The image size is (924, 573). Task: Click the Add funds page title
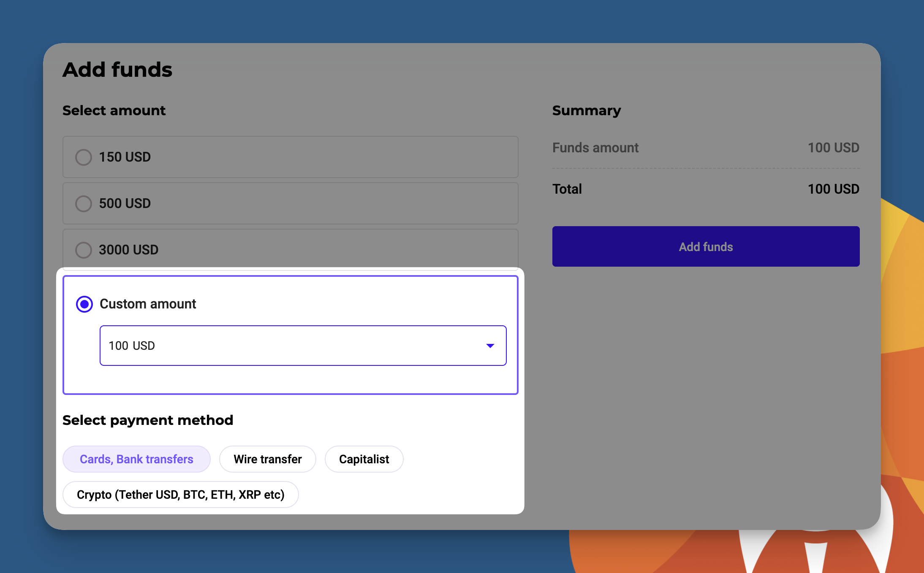(117, 70)
